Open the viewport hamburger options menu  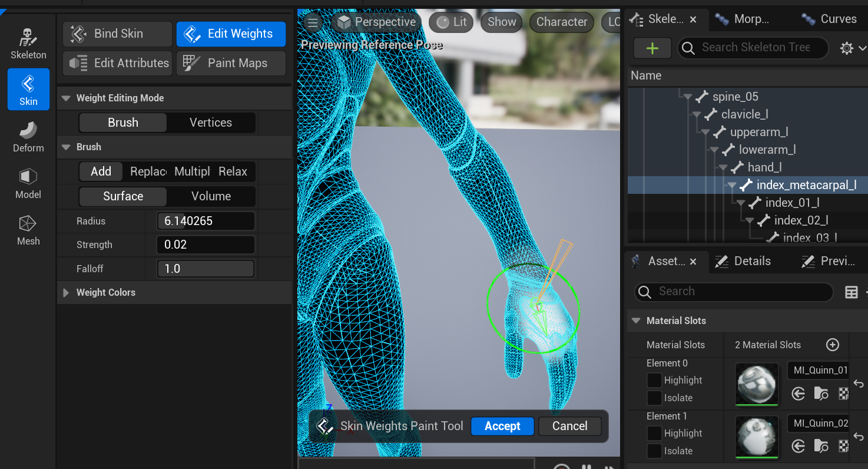[x=313, y=22]
